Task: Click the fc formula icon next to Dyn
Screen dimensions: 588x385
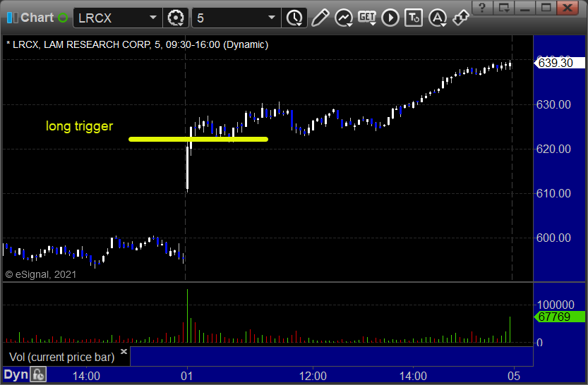Action: click(38, 375)
